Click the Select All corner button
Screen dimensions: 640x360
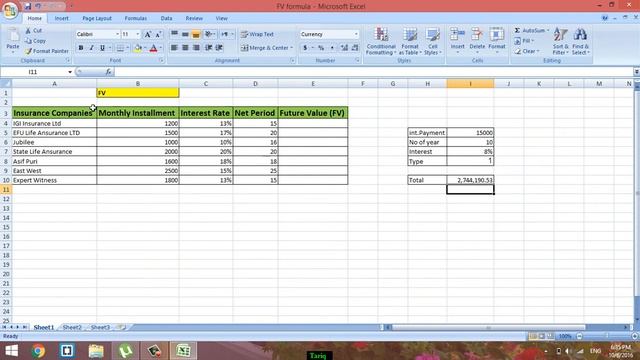pos(6,84)
